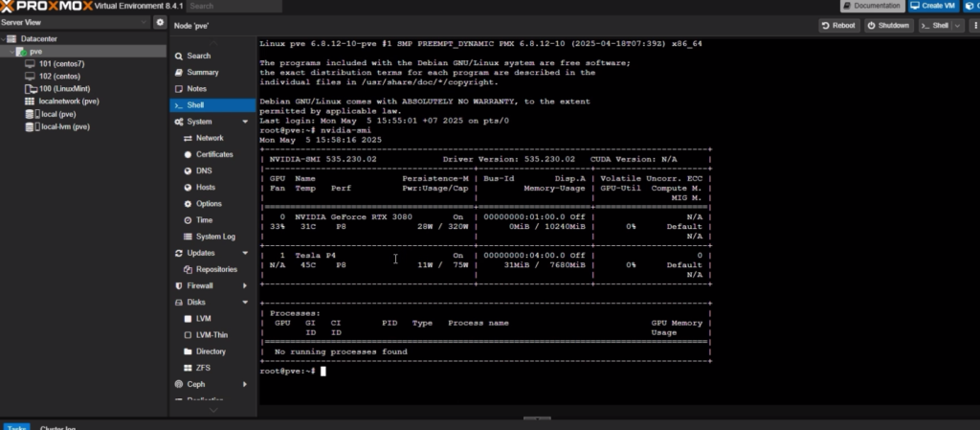This screenshot has width=980, height=430.
Task: Expand the Ceph submenu arrow
Action: pyautogui.click(x=245, y=384)
